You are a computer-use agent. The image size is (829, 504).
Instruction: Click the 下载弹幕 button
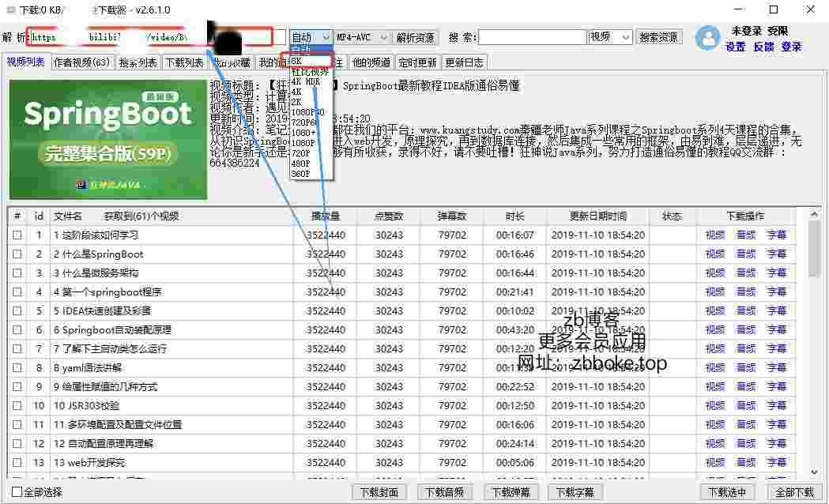point(511,492)
